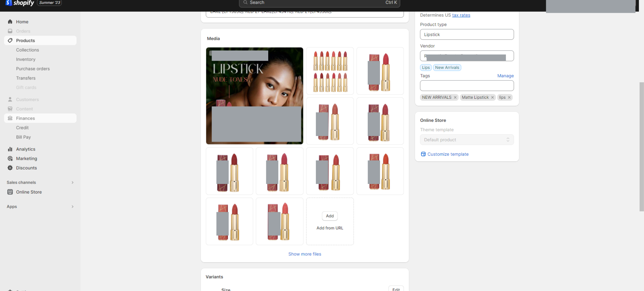Click the Products tag icon
Image resolution: width=644 pixels, height=291 pixels.
click(x=10, y=41)
